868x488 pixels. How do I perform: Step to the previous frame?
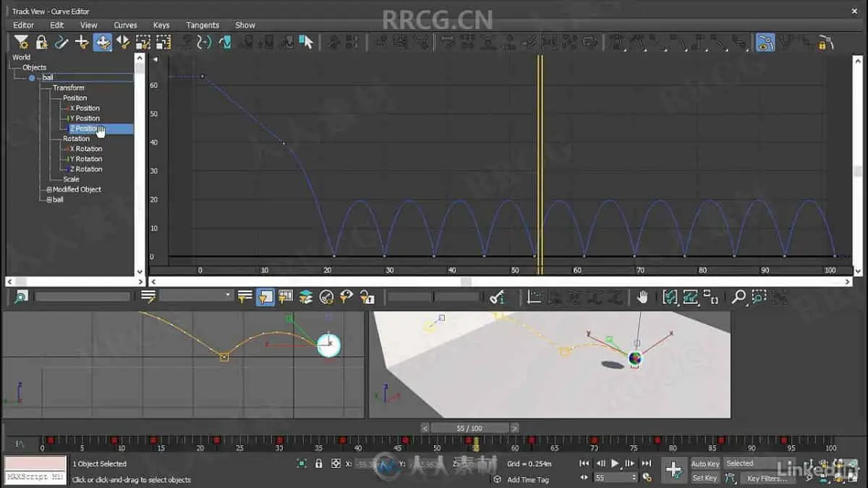point(600,463)
